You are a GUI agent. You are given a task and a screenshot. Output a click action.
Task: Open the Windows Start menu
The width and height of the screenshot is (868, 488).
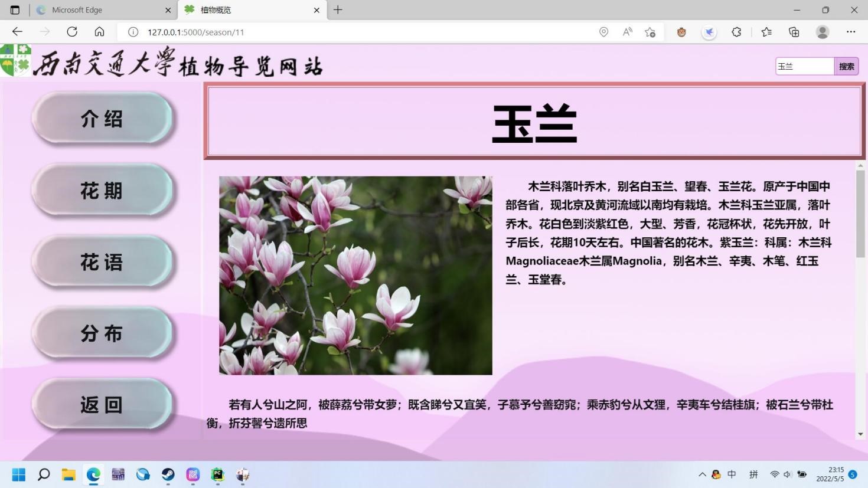tap(19, 474)
